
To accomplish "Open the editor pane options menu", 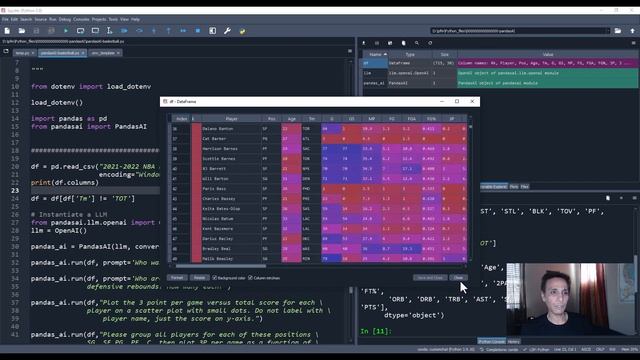I will (x=350, y=51).
